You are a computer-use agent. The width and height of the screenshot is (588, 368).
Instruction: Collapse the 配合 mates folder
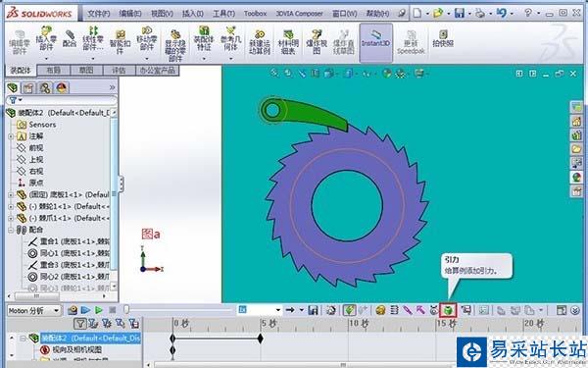[x=11, y=230]
